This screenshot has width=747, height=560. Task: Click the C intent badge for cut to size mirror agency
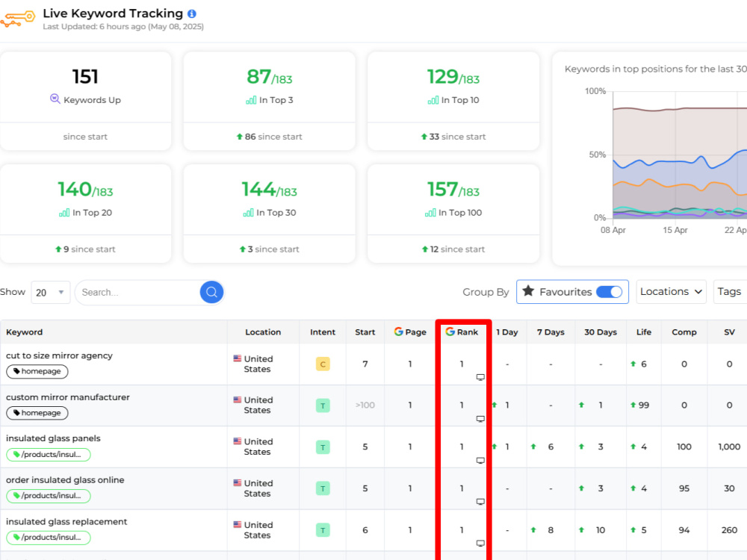pyautogui.click(x=323, y=364)
